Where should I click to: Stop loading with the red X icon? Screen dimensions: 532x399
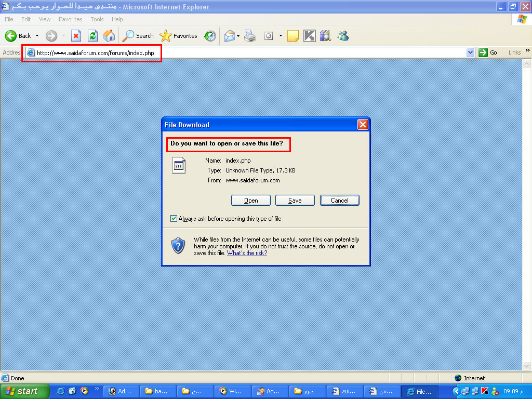coord(76,36)
